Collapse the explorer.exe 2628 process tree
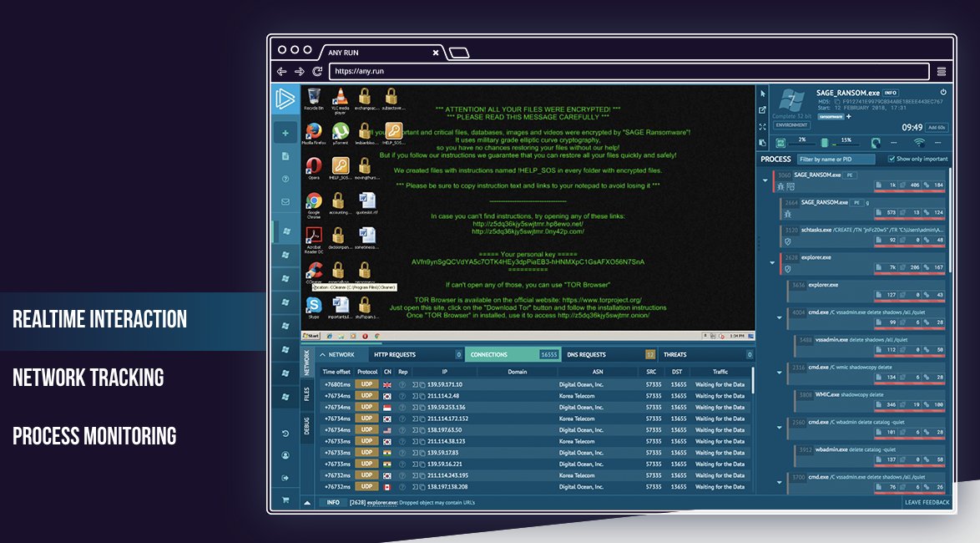Viewport: 980px width, 543px height. [772, 263]
